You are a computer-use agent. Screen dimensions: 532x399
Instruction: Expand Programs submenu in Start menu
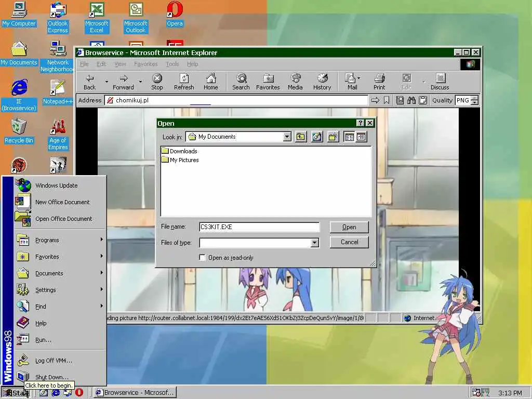(x=60, y=240)
